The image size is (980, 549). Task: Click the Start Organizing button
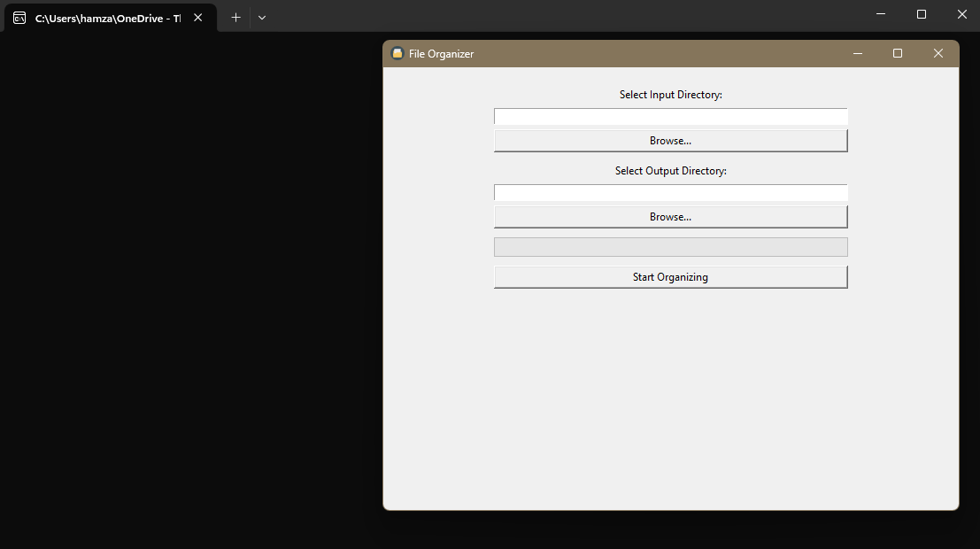[x=671, y=277]
